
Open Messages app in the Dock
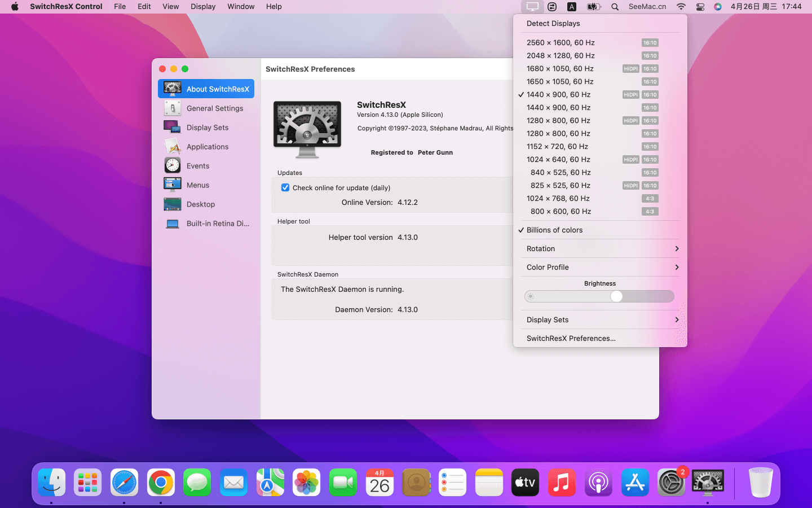coord(197,483)
